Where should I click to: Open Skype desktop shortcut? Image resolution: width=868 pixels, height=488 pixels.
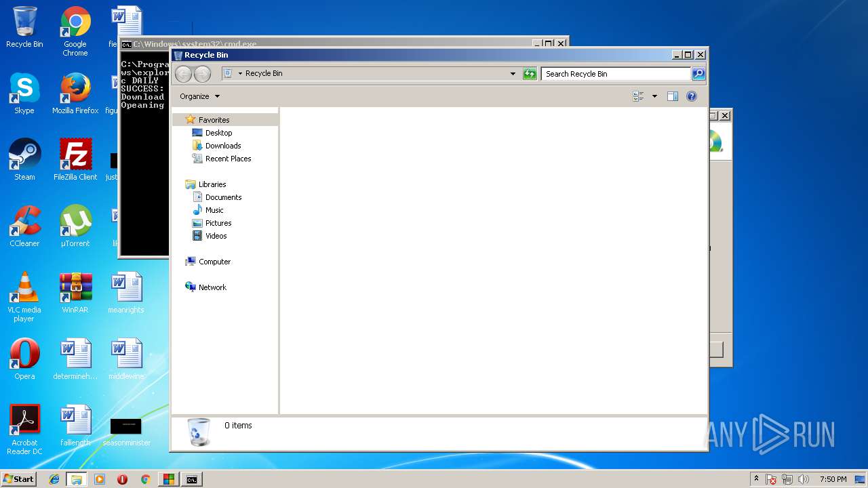coord(24,94)
